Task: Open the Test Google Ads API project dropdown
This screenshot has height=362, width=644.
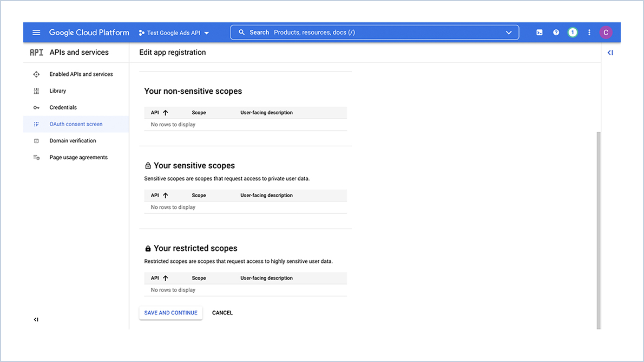Action: [173, 32]
